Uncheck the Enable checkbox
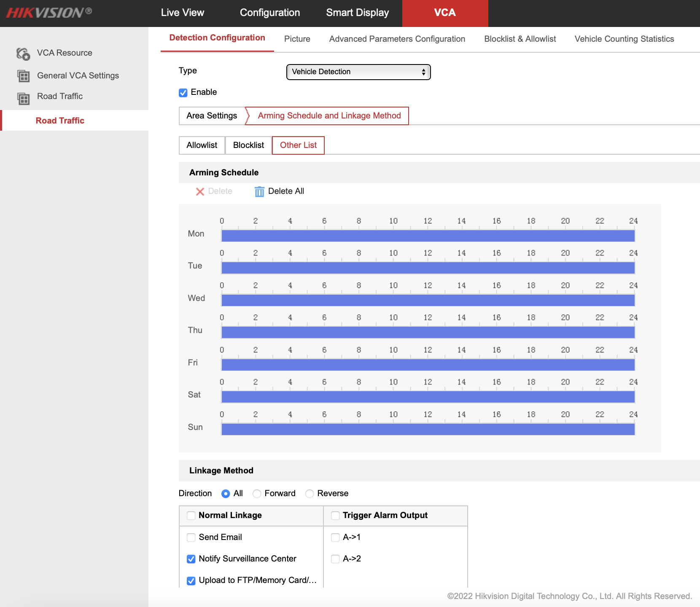This screenshot has width=700, height=607. point(183,93)
